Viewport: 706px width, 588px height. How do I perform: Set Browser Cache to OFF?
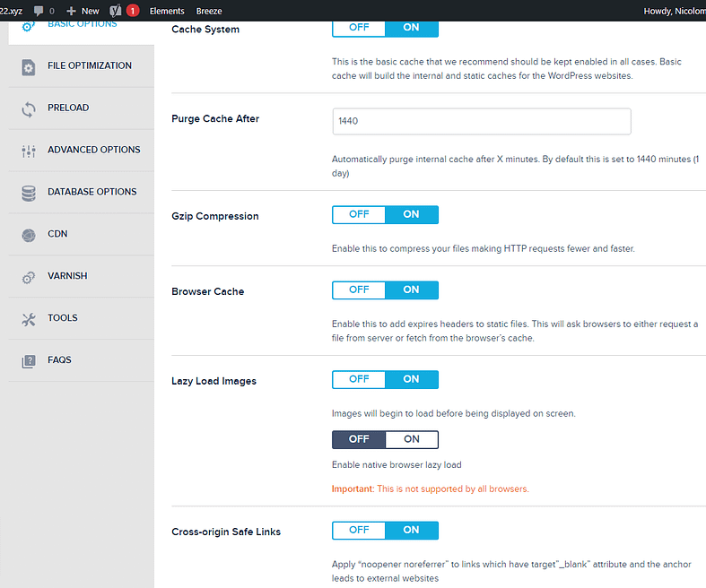pyautogui.click(x=359, y=290)
